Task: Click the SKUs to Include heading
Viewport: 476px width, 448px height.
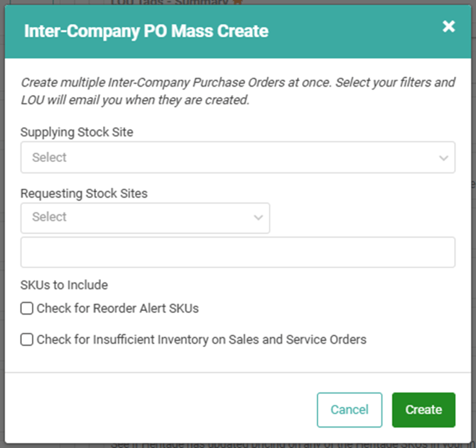Action: coord(64,285)
